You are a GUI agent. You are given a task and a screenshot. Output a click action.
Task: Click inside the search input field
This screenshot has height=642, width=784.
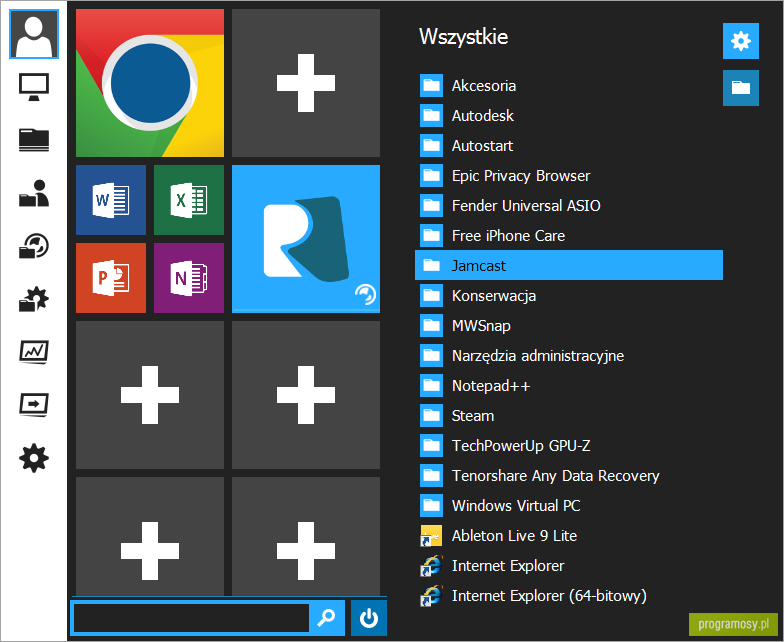tap(191, 618)
